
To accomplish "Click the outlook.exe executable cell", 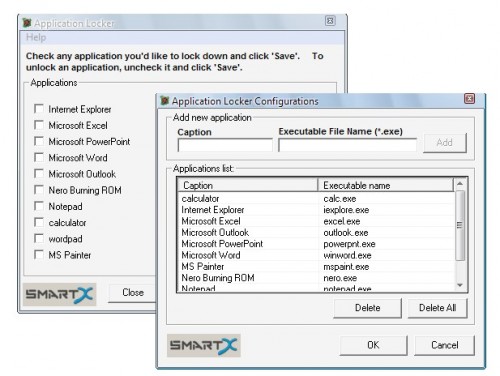I will pos(346,233).
